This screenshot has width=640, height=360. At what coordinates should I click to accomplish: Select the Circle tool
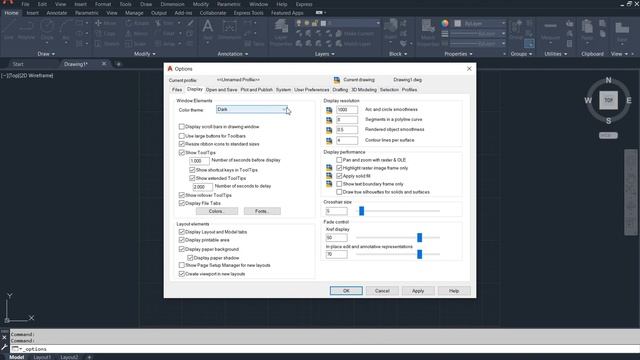point(47,29)
